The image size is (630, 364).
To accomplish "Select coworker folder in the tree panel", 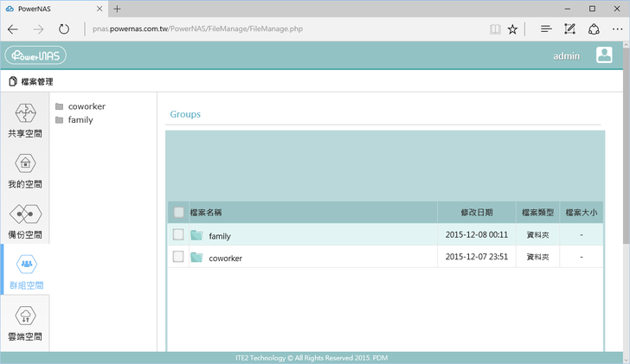I will [x=86, y=107].
